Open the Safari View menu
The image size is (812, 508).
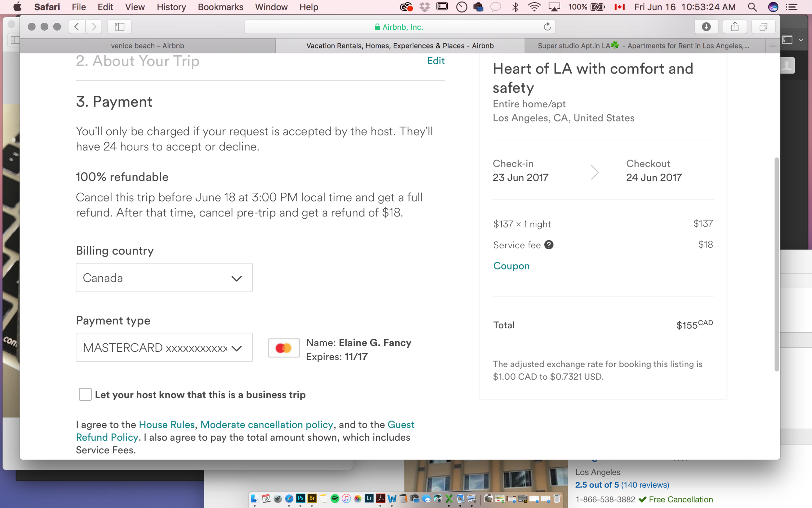(135, 7)
